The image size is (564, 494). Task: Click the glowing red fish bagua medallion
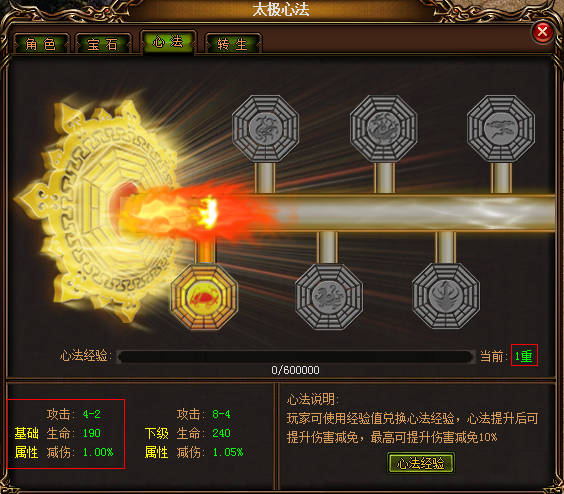tap(204, 297)
